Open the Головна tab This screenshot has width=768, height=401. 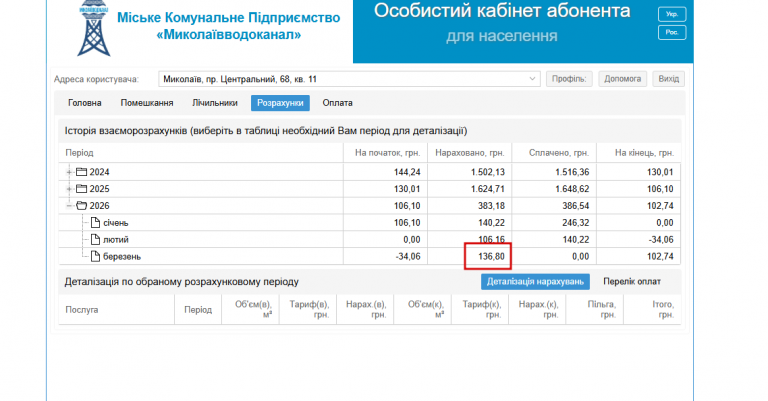85,103
